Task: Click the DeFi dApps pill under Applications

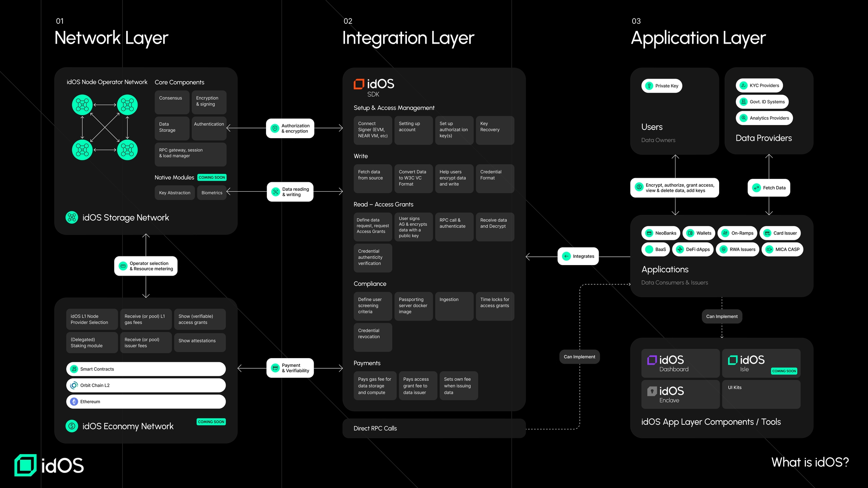Action: [692, 249]
